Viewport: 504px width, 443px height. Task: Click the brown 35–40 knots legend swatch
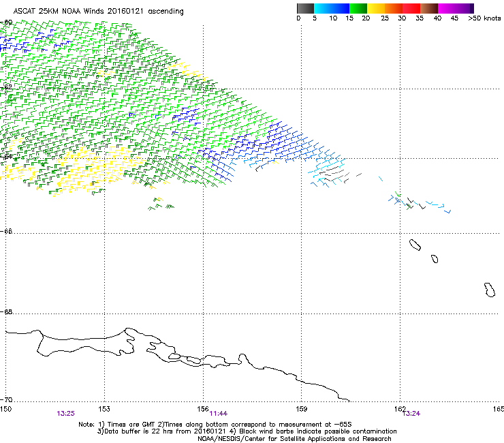429,8
